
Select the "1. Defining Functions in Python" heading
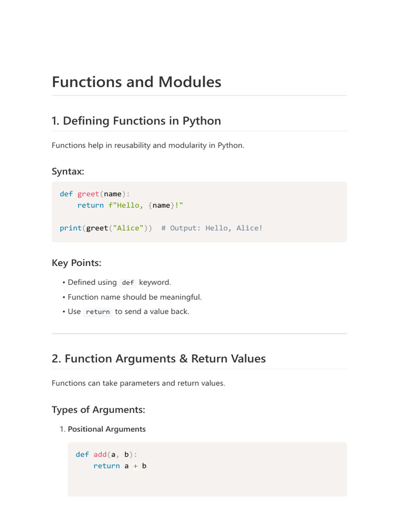pos(136,121)
